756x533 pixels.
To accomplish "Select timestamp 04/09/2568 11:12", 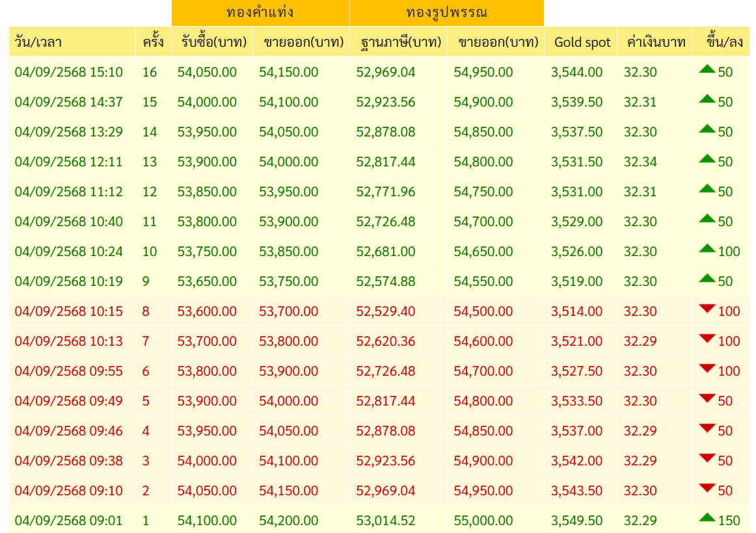I will coord(68,192).
